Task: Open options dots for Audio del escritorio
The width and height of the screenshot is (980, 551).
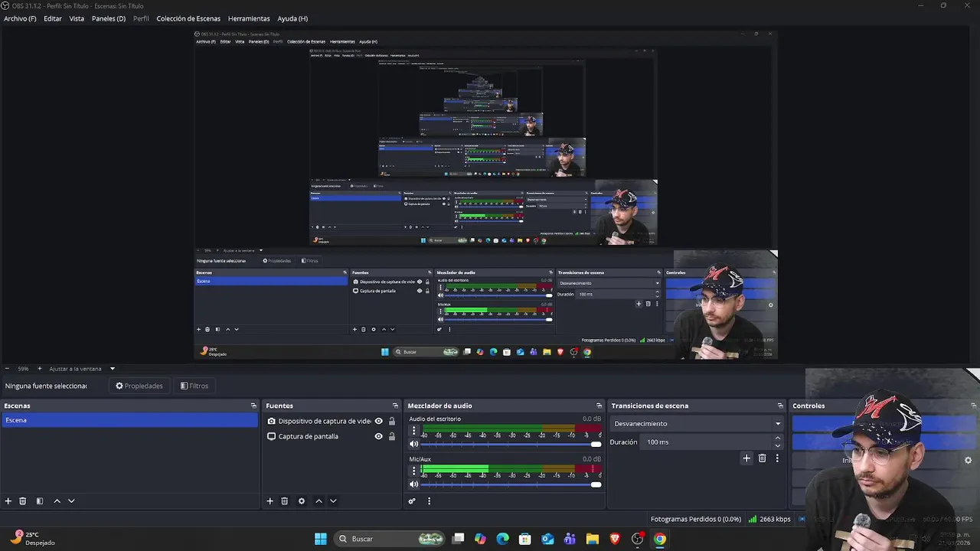Action: (x=414, y=431)
